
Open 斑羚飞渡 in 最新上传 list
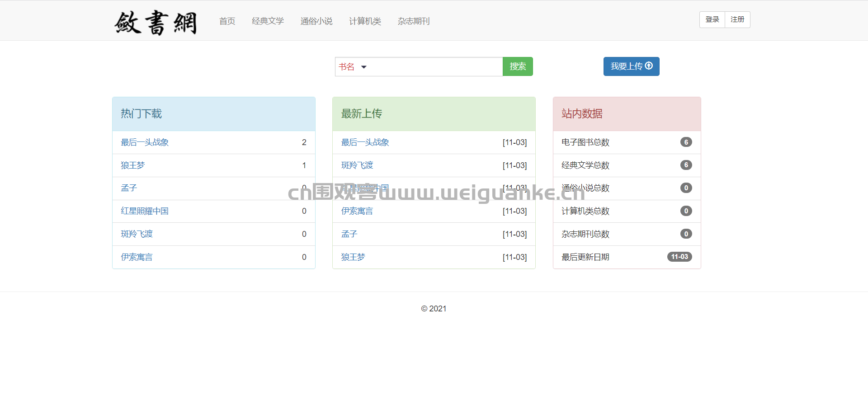(357, 165)
